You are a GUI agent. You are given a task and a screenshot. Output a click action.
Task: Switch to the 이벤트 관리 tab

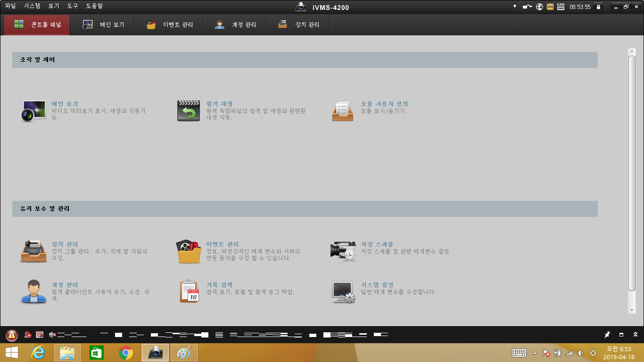[x=169, y=25]
